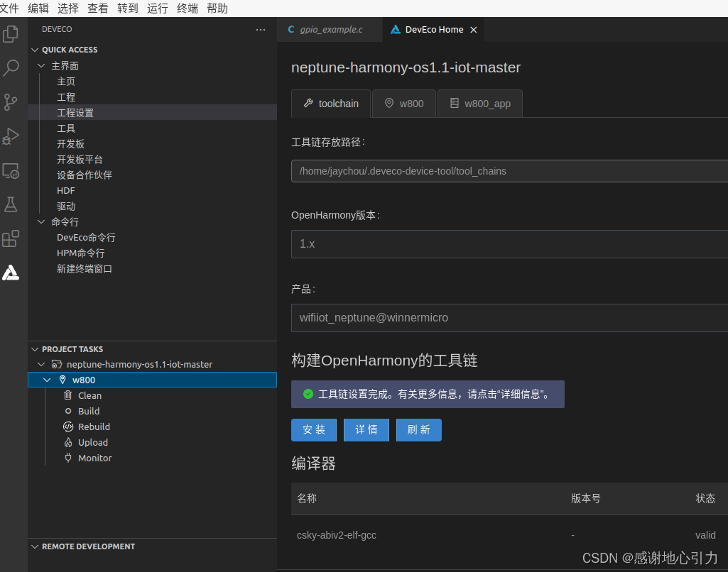The width and height of the screenshot is (728, 572).
Task: Collapse neptune-harmony-os1.1-iot-master project node
Action: pyautogui.click(x=41, y=364)
